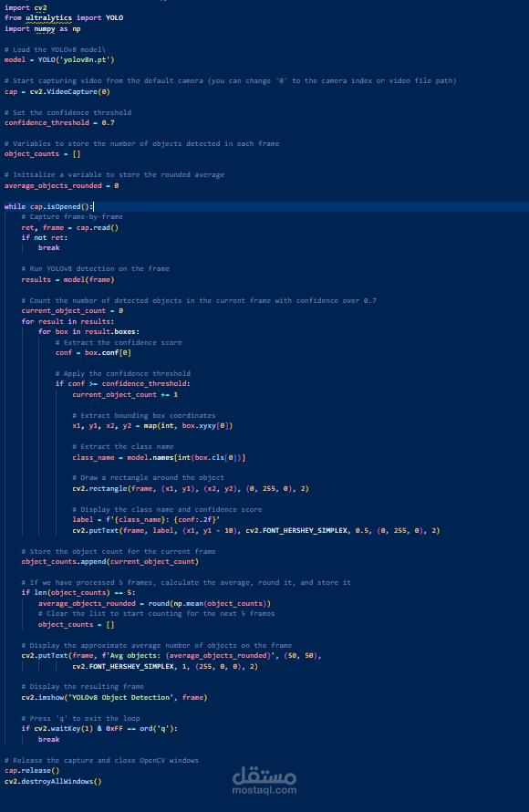
Task: Click the 'map(int, box.xyxy[0])' line
Action: (x=152, y=426)
